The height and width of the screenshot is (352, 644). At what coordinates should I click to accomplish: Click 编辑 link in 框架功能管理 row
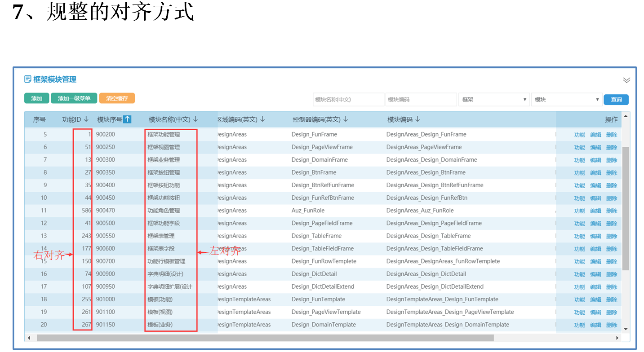pyautogui.click(x=595, y=135)
